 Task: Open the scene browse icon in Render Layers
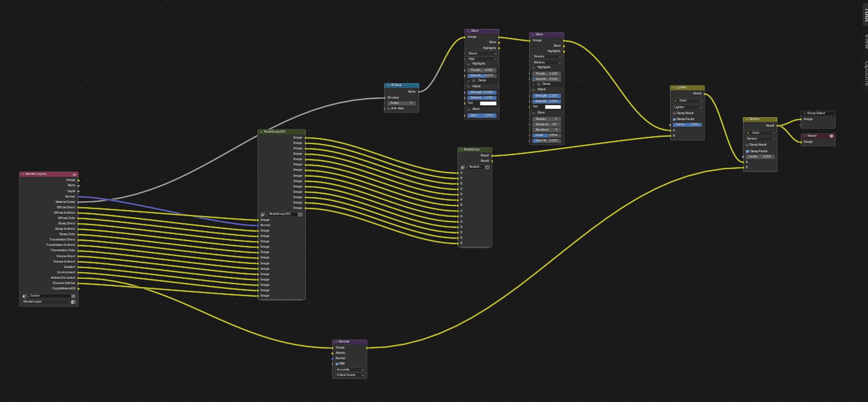tap(25, 296)
